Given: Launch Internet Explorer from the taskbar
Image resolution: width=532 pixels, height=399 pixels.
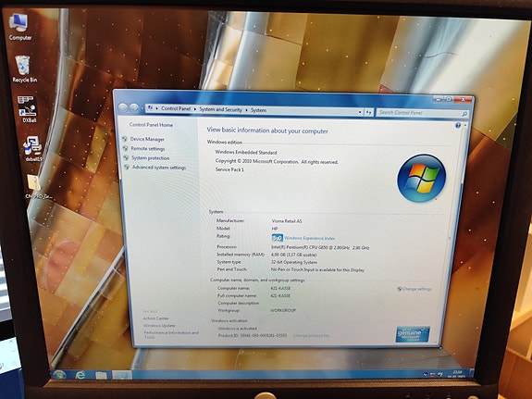Looking at the screenshot, I should pos(80,375).
